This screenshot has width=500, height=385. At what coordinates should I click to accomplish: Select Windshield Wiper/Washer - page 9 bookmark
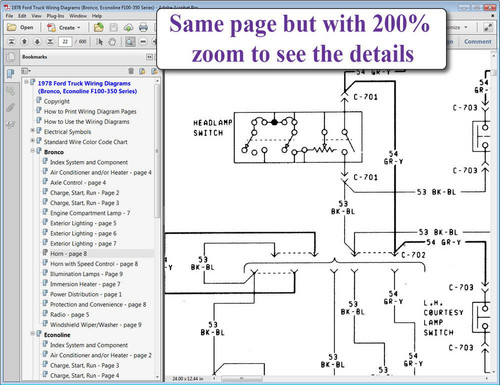click(96, 325)
